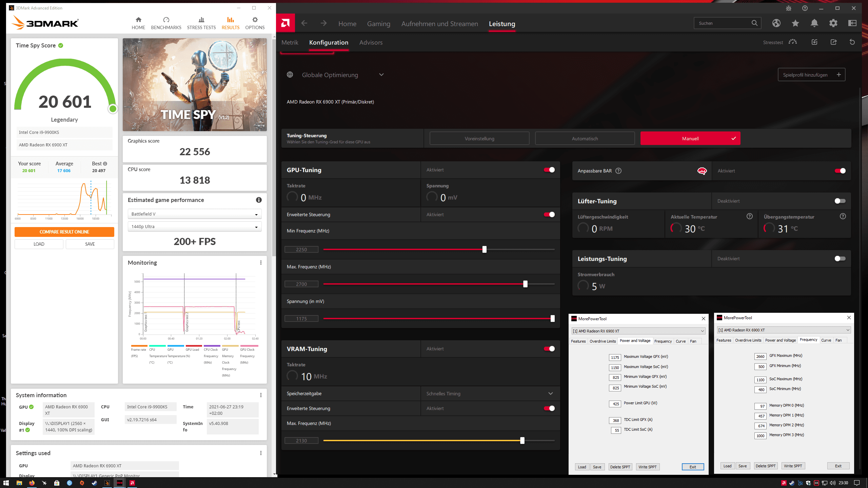Click the AMD logo in Radeon Software
Image resolution: width=868 pixels, height=488 pixels.
tap(285, 23)
